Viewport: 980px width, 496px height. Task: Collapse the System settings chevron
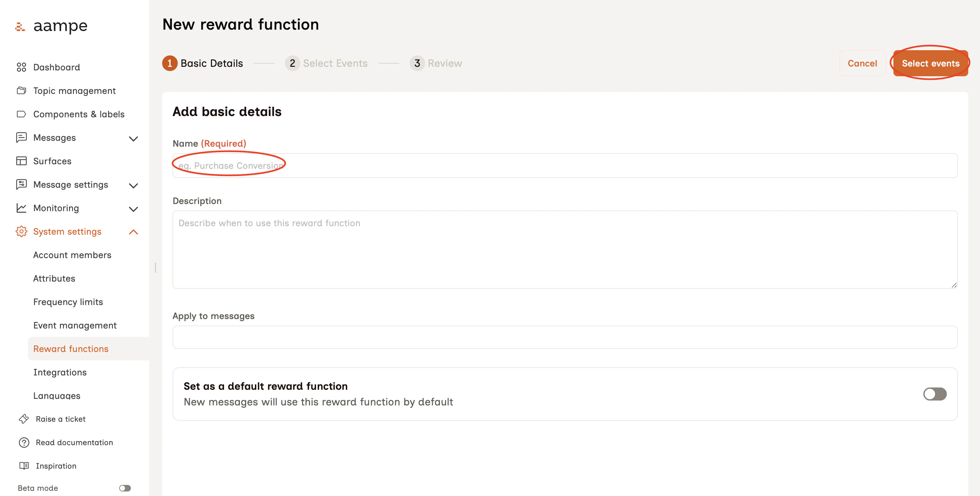133,232
